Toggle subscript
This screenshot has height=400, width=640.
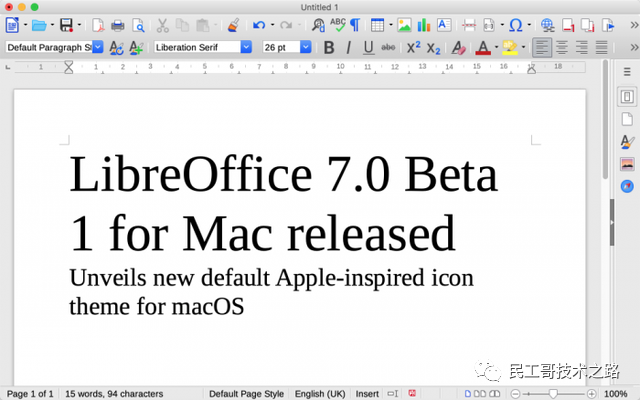433,49
